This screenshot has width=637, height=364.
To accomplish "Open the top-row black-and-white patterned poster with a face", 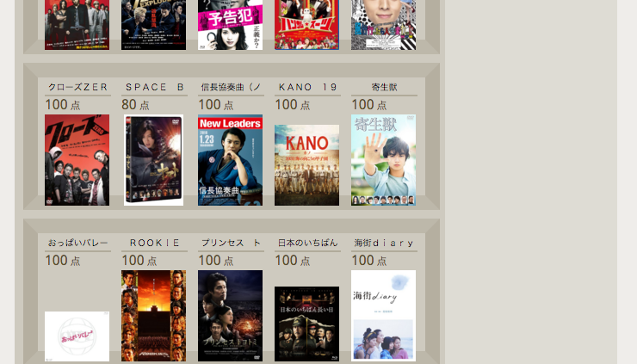I will coord(383,25).
